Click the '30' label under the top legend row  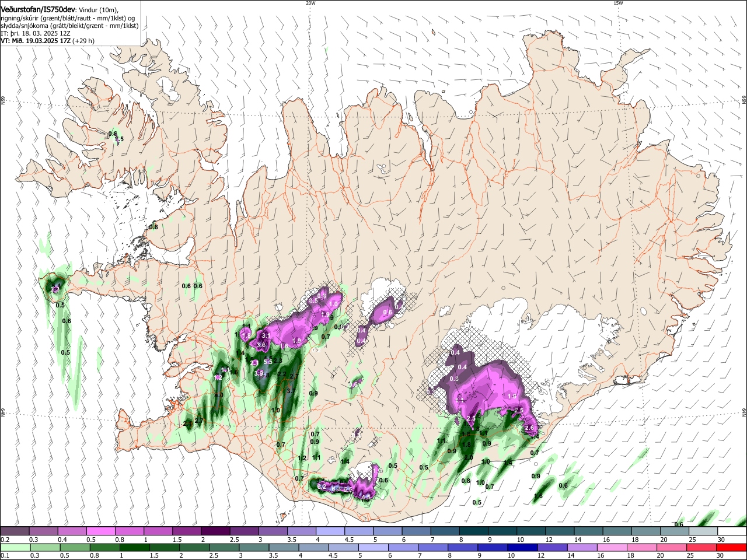[x=721, y=539]
